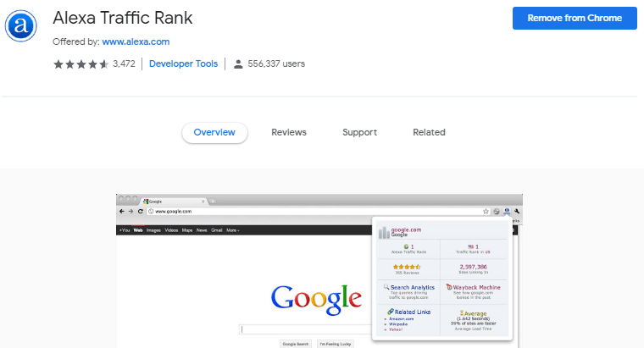Click the Google search box in screenshot

point(306,329)
